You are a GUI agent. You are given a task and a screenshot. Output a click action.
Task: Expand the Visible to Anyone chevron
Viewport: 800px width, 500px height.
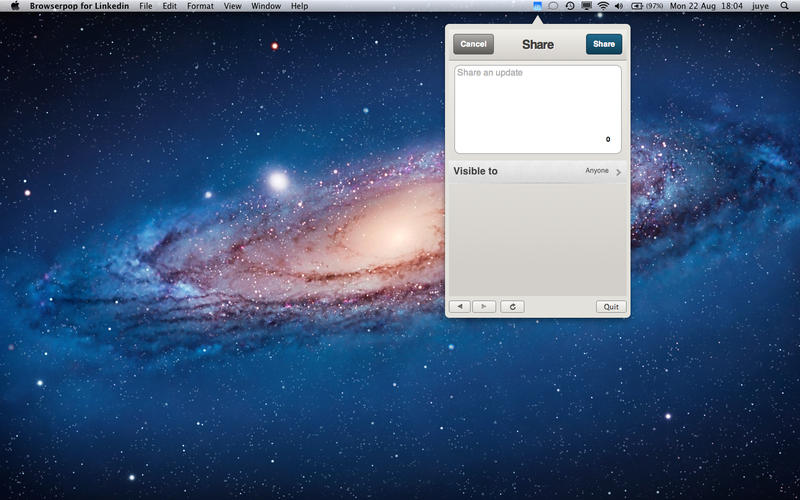(x=618, y=172)
